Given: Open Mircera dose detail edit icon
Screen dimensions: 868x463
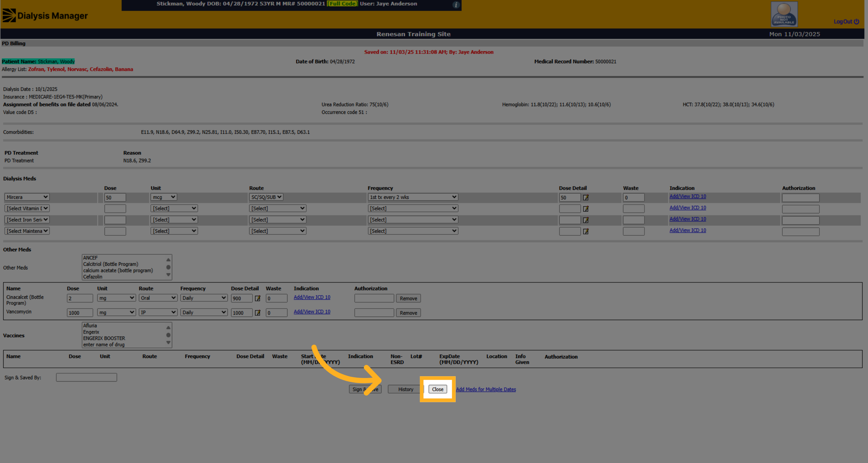Looking at the screenshot, I should [586, 197].
